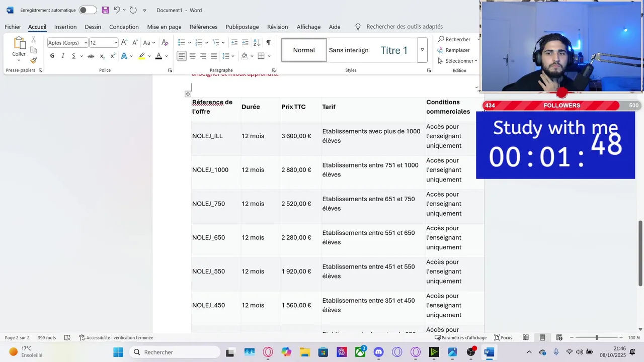
Task: Toggle strikethrough formatting
Action: point(91,56)
